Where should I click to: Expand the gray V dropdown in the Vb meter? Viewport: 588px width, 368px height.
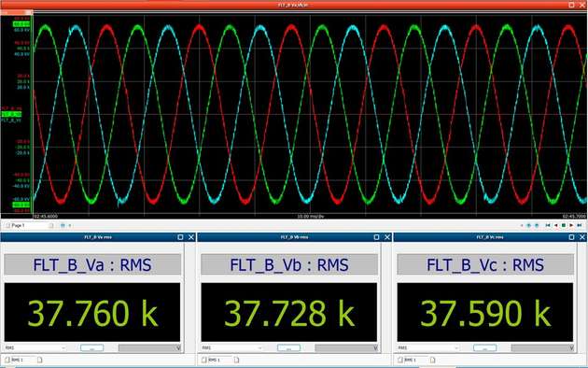coord(346,348)
